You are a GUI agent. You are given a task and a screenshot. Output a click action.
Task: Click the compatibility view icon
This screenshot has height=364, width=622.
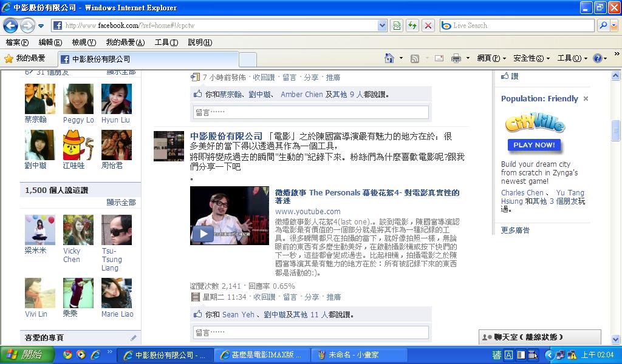tap(397, 25)
